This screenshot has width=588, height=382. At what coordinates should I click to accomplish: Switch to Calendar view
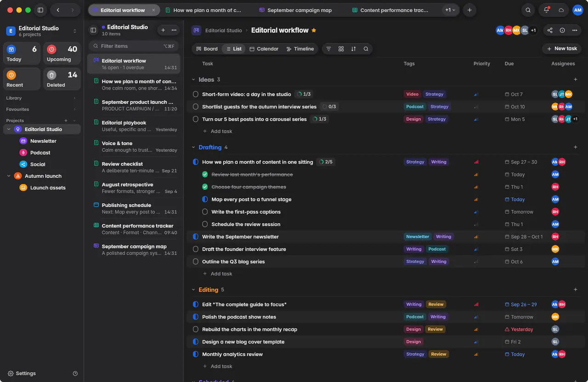pyautogui.click(x=264, y=49)
